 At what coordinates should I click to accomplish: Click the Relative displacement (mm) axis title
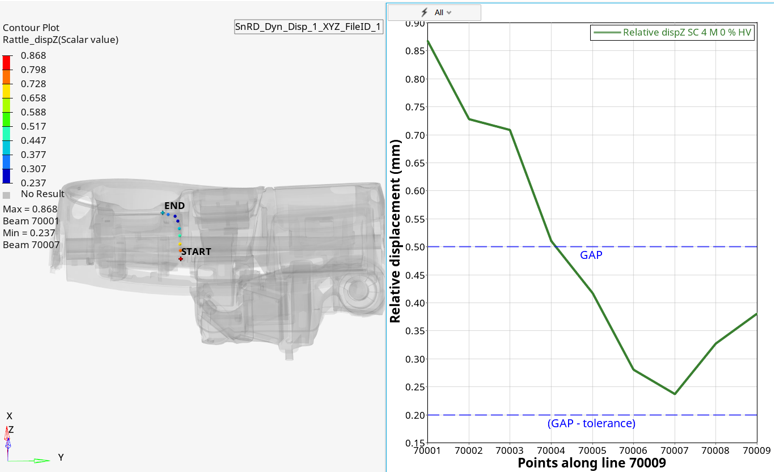[x=396, y=232]
